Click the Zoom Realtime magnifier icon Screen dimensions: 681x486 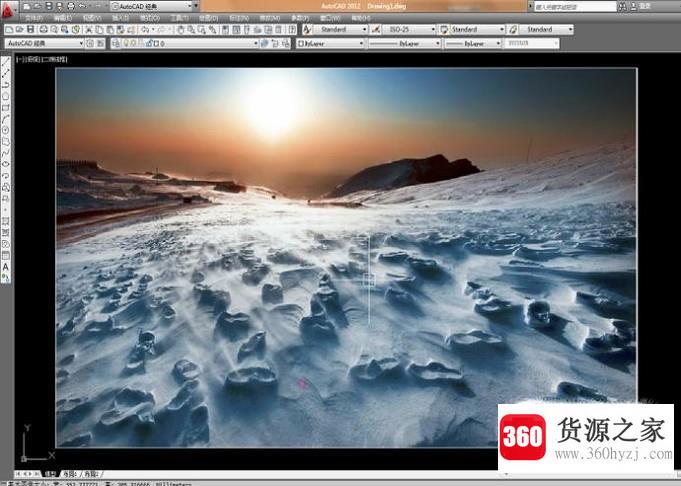click(191, 30)
